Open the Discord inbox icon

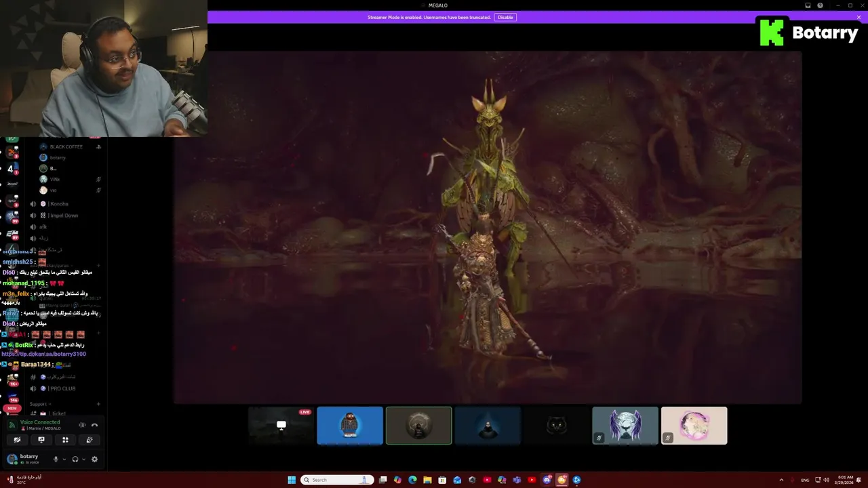coord(808,5)
